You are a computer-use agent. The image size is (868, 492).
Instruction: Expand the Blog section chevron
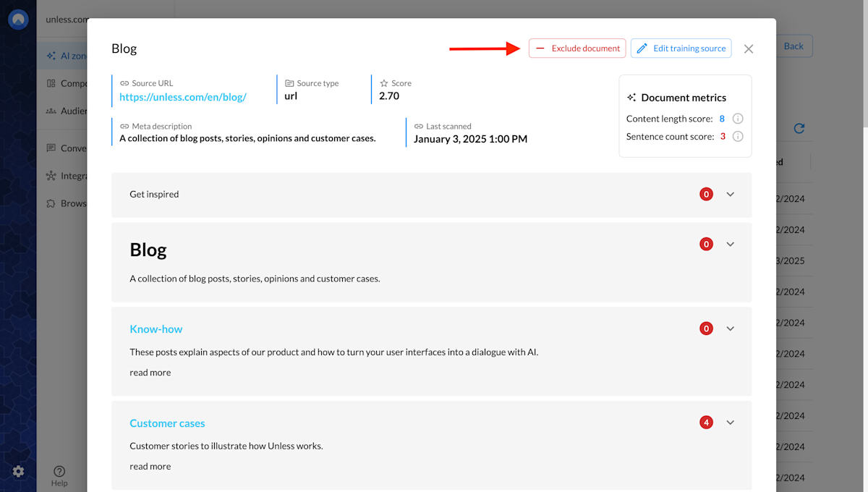click(730, 244)
